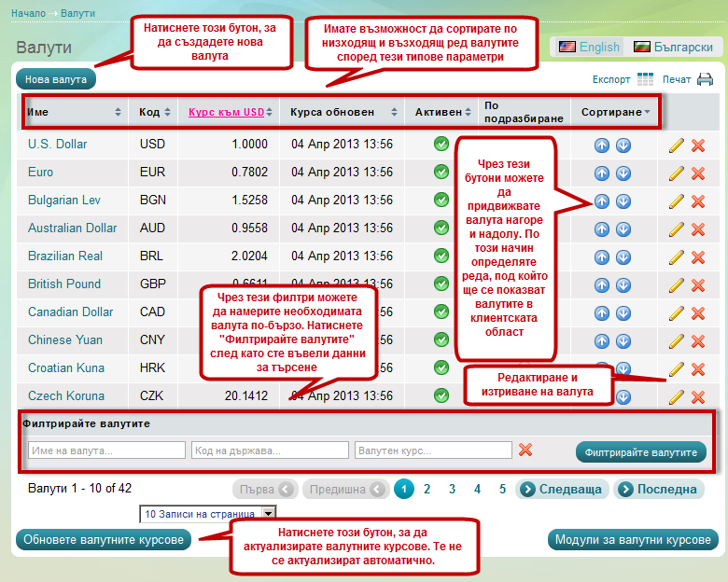Screen dimensions: 728x582
Task: Move U.S. Dollar down with arrow icon
Action: tap(623, 145)
